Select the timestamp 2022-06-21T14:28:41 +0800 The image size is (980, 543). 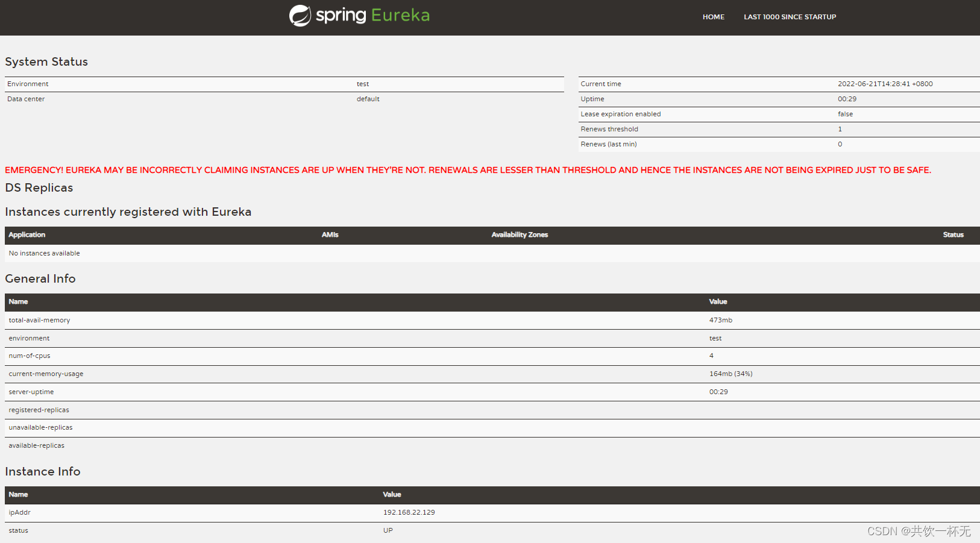pyautogui.click(x=885, y=84)
